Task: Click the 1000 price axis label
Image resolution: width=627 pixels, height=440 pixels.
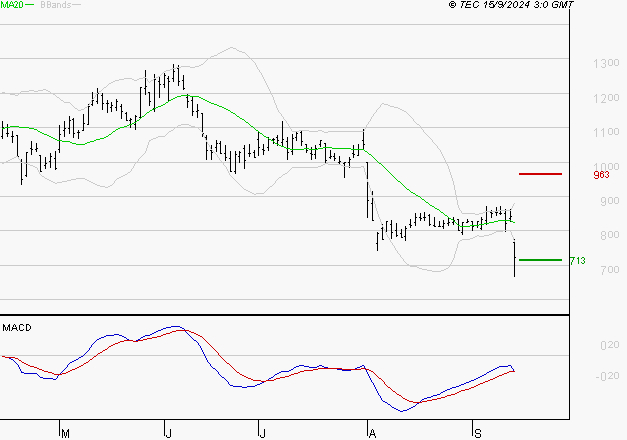Action: tap(606, 166)
